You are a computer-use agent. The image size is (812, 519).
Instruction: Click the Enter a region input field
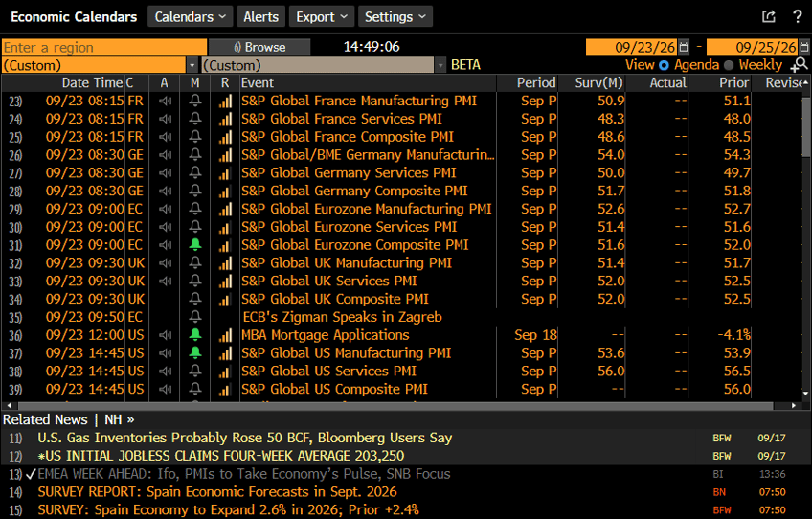tap(104, 47)
